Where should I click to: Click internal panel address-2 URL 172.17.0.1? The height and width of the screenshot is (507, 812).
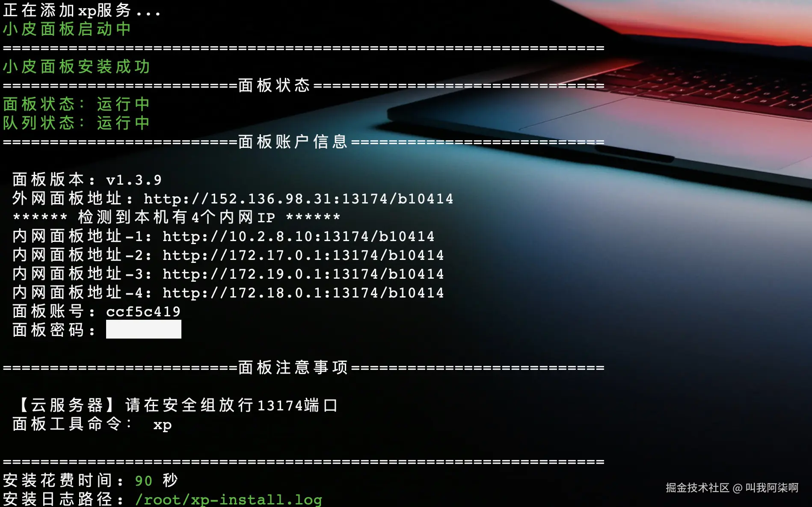tap(303, 255)
